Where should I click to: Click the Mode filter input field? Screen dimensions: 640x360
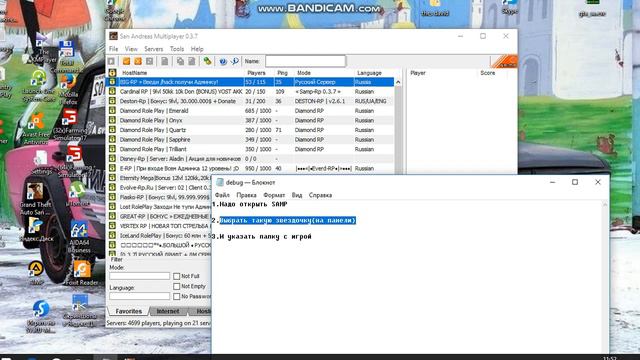139,276
